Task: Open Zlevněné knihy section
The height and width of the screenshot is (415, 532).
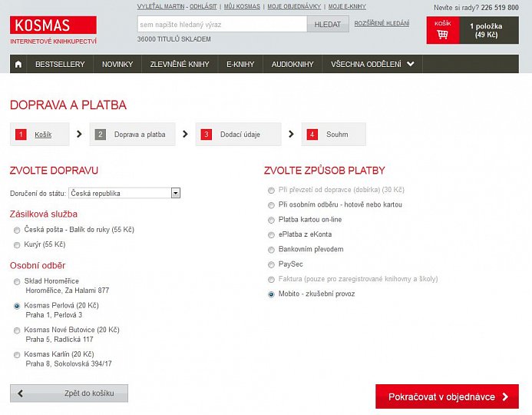Action: coord(180,65)
